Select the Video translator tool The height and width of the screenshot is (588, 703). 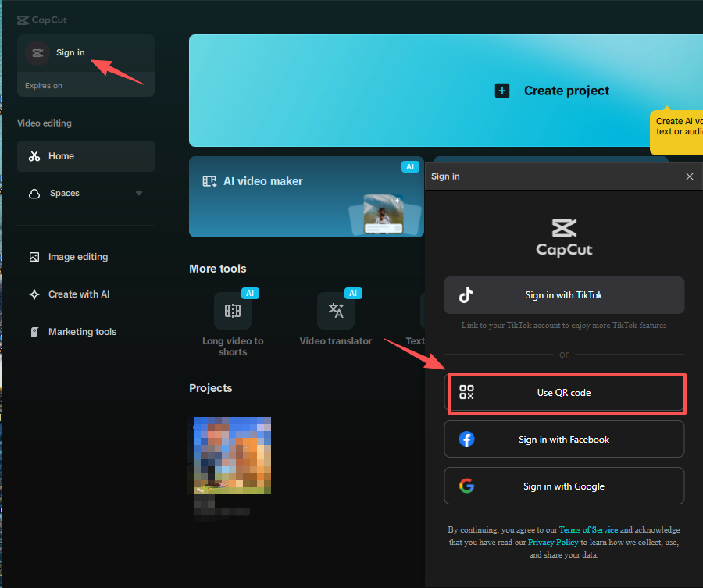[336, 310]
